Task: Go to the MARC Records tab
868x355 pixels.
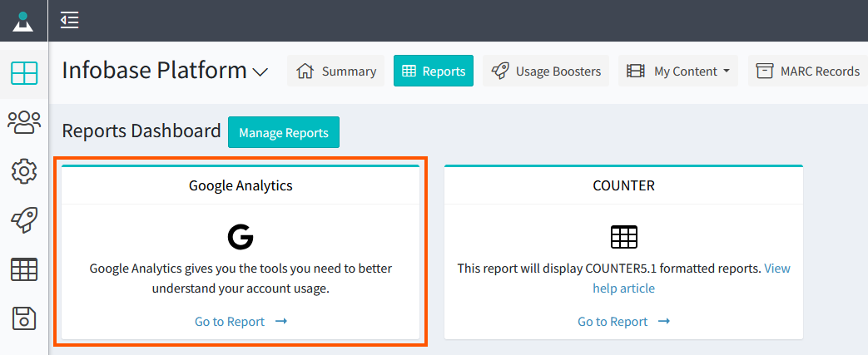Action: coord(807,71)
